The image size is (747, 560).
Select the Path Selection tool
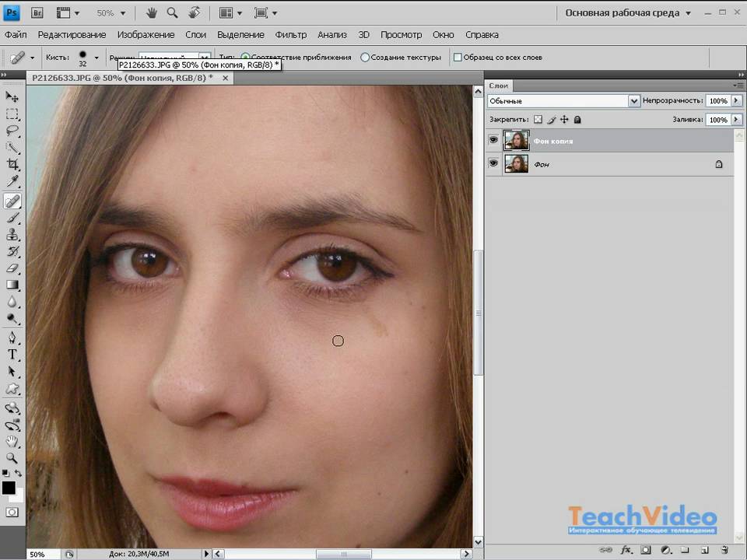[x=12, y=372]
